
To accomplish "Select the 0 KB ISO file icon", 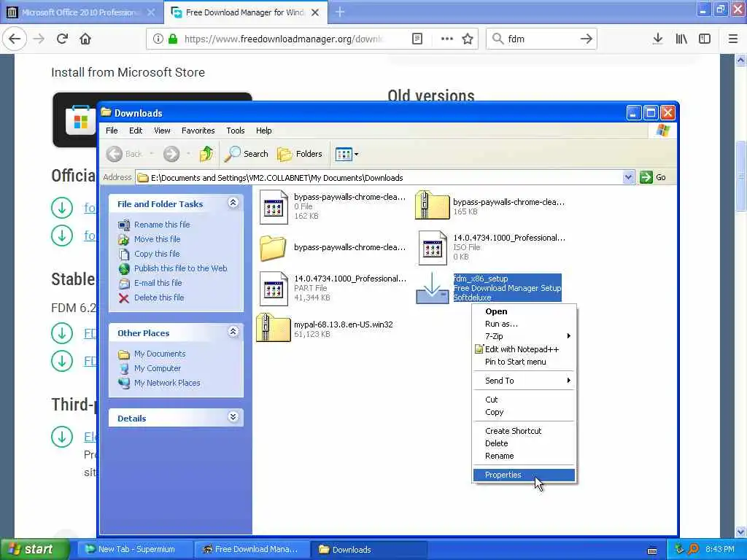I will (433, 248).
